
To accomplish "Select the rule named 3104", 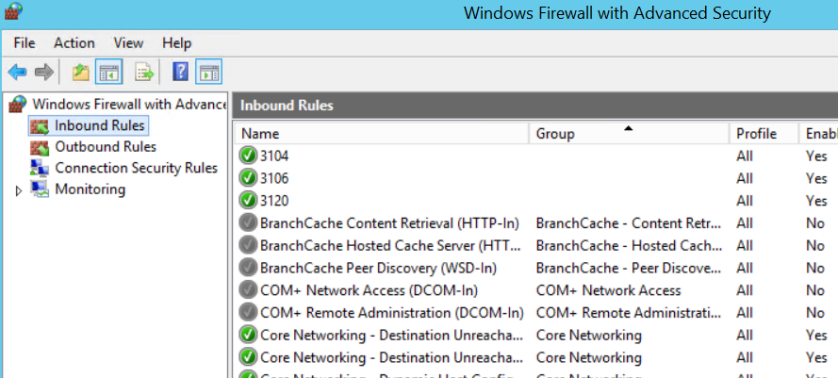I will (274, 156).
